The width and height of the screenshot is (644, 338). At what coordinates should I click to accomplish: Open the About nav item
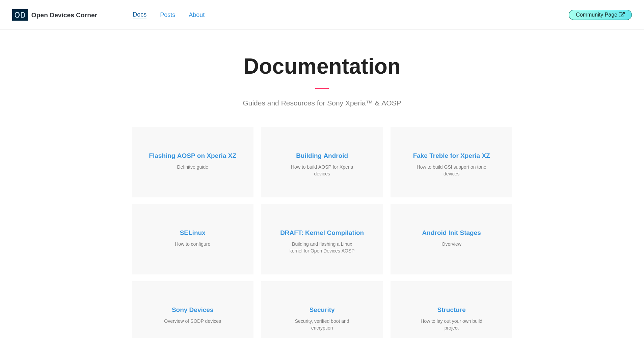click(x=196, y=15)
